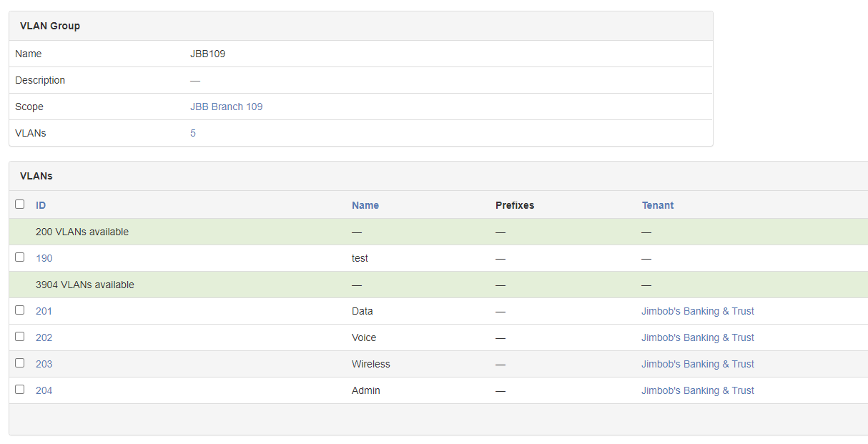Open VLAN 201 for the Data network
868x444 pixels.
pos(44,310)
